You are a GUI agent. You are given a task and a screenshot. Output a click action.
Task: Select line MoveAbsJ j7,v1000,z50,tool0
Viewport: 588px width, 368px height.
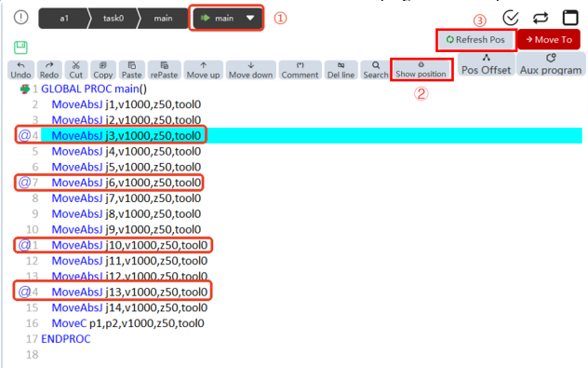pos(127,198)
